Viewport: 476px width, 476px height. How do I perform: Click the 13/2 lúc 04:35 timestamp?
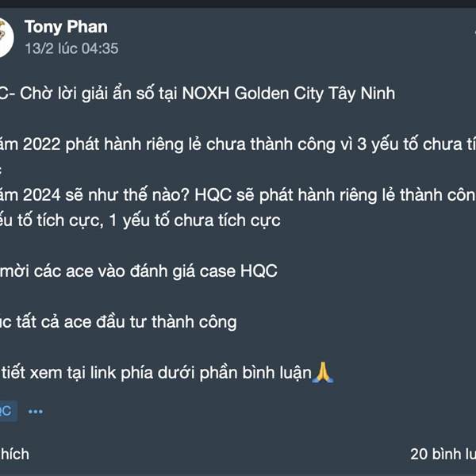pos(71,48)
